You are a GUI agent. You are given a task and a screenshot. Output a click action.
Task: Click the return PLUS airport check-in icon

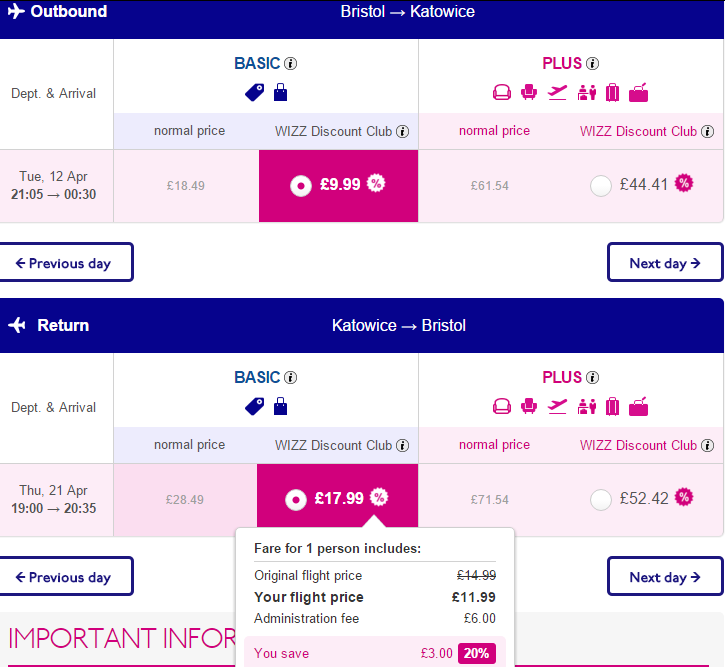pyautogui.click(x=586, y=407)
